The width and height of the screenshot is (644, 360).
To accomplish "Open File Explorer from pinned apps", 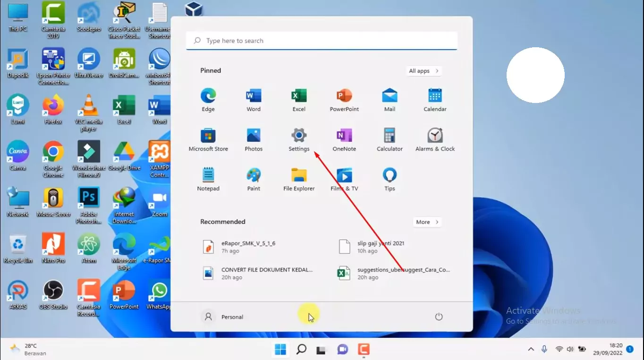I will pyautogui.click(x=299, y=180).
